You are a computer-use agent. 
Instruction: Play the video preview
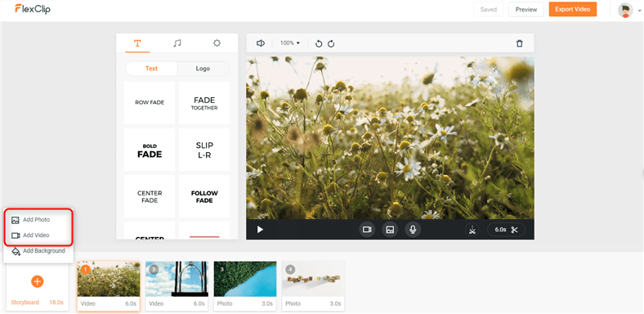tap(260, 230)
